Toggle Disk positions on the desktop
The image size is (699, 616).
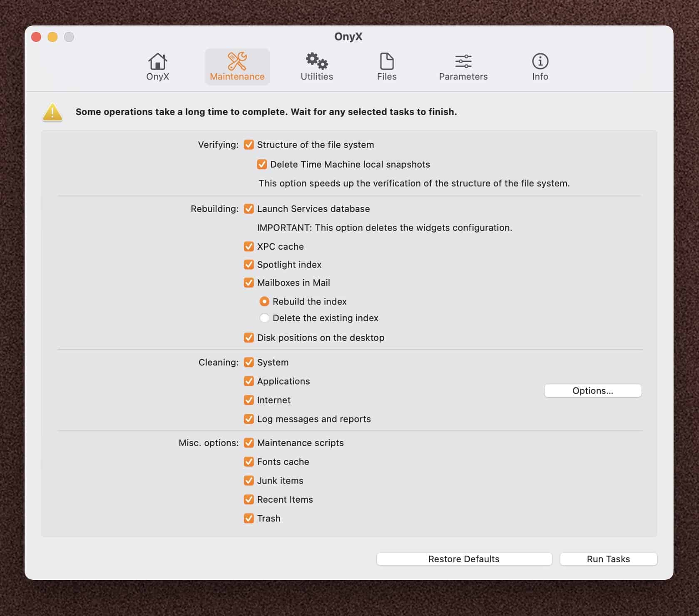pyautogui.click(x=249, y=338)
